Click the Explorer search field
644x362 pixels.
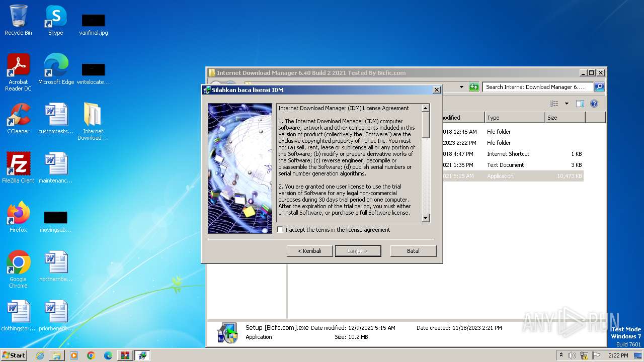[x=537, y=87]
